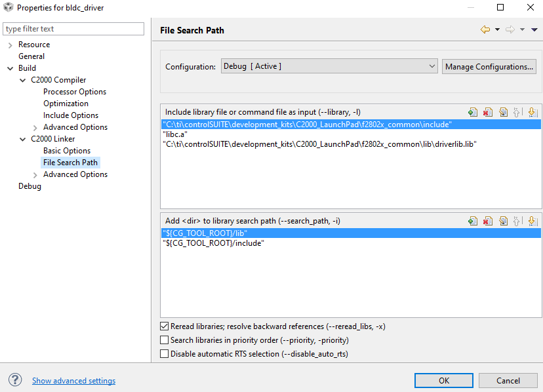The height and width of the screenshot is (392, 543).
Task: Expand the Resource tree node
Action: [10, 45]
